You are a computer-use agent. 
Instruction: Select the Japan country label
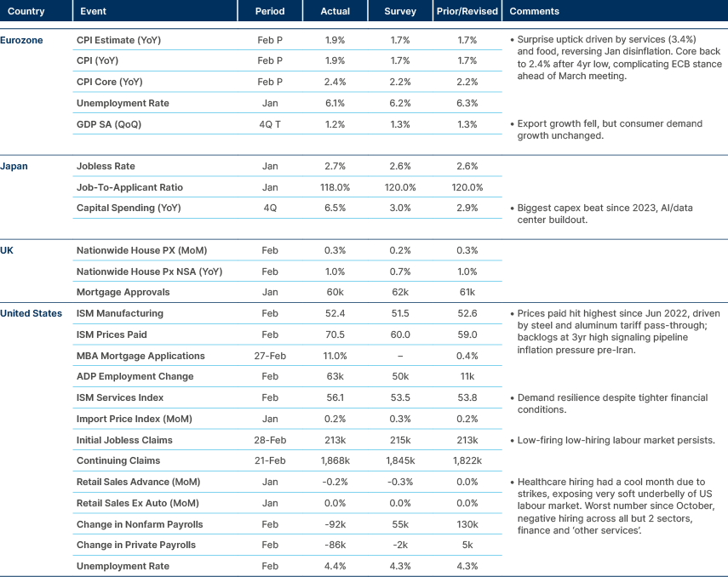(14, 167)
